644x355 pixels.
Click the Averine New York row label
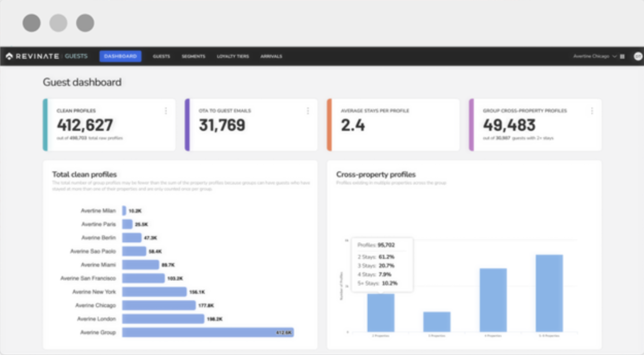point(94,292)
